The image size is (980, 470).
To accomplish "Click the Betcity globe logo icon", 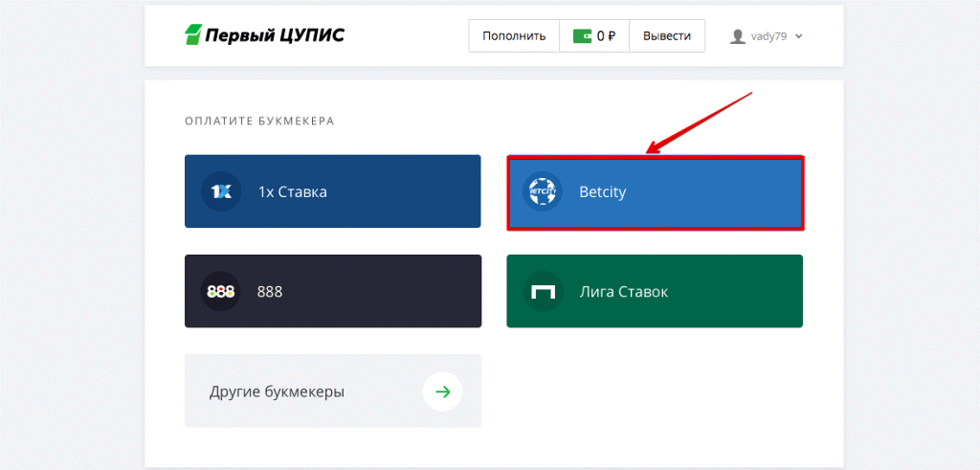I will 542,191.
